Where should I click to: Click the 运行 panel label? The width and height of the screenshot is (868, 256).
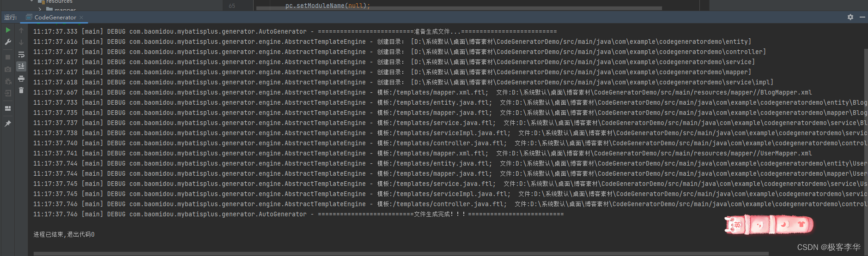[x=10, y=18]
